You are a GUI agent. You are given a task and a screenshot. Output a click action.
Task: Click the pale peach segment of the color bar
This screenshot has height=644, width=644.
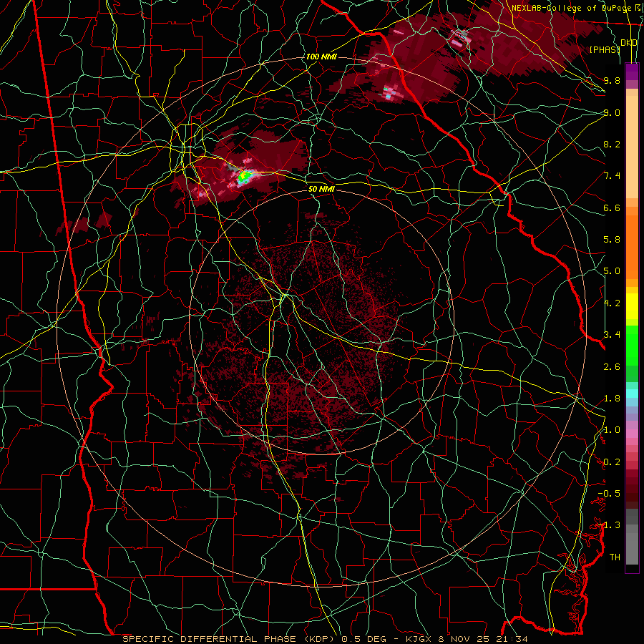(x=632, y=147)
